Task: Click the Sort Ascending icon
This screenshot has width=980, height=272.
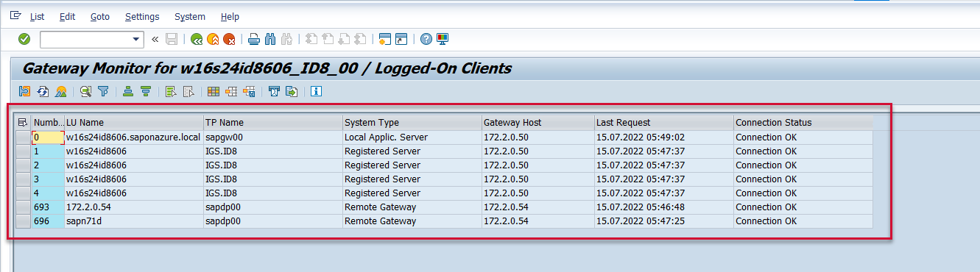Action: click(x=128, y=92)
